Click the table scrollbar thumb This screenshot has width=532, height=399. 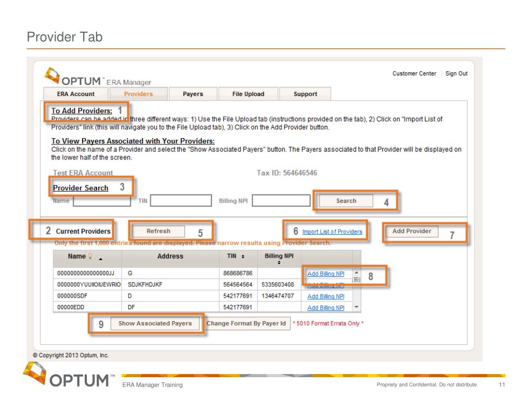click(356, 280)
